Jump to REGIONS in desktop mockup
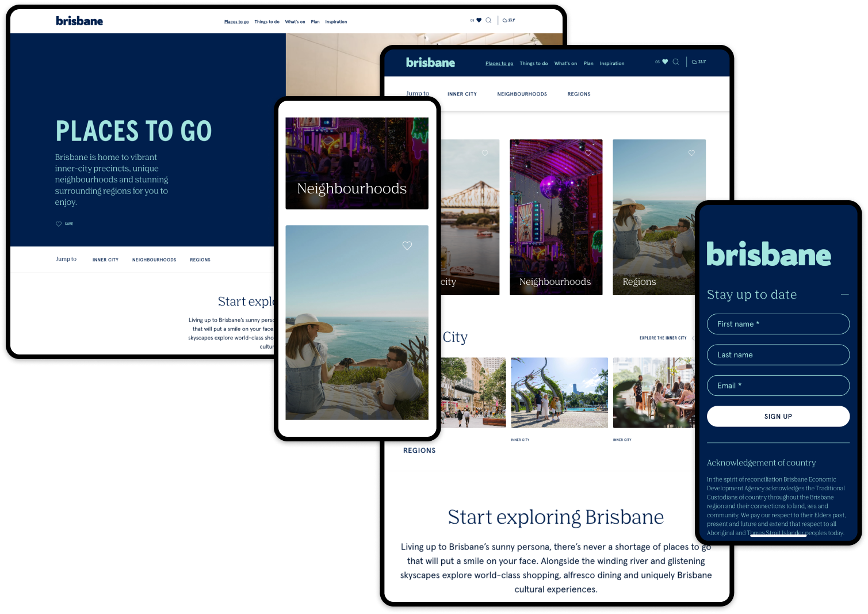The width and height of the screenshot is (868, 614). point(200,260)
